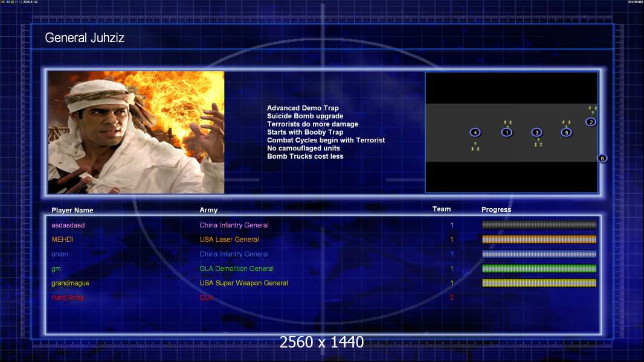This screenshot has width=644, height=362.
Task: Select player name MEHDI
Action: [62, 240]
